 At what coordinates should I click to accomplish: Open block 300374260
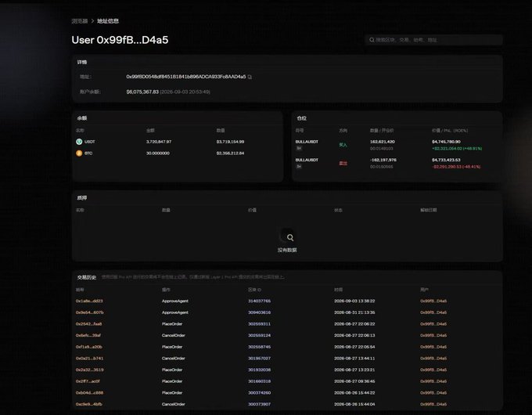[259, 393]
